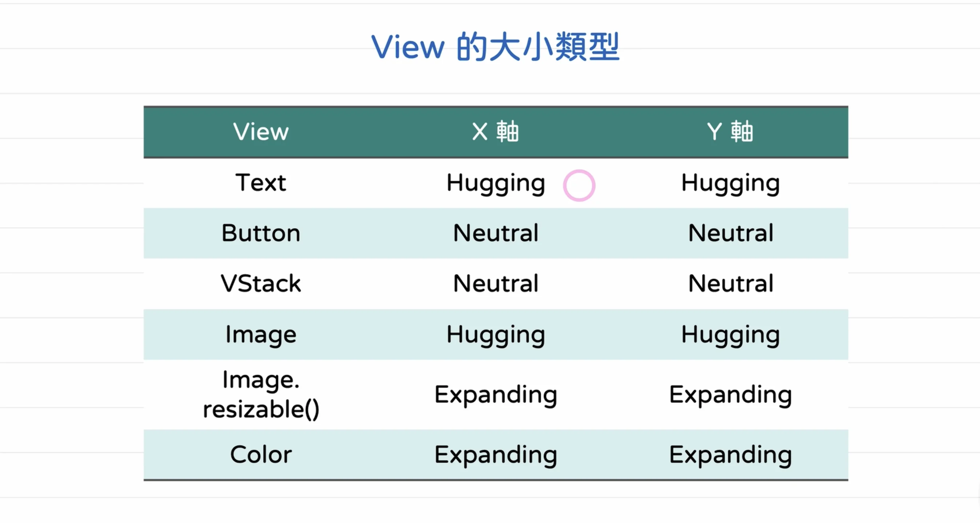Click the slide title "View 的大小類型"
Screen dimensions: 980x523
point(495,47)
